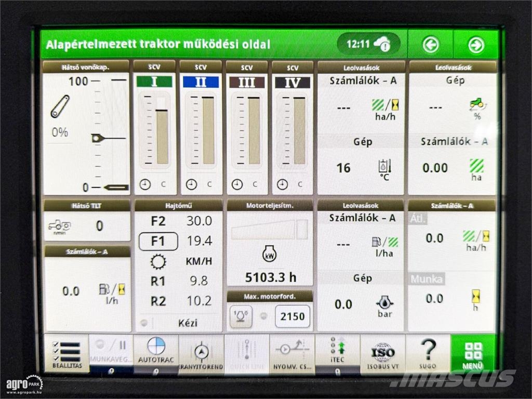Viewport: 532px width, 399px height.
Task: Click SCV IV timer clock icon
Action: (282, 184)
